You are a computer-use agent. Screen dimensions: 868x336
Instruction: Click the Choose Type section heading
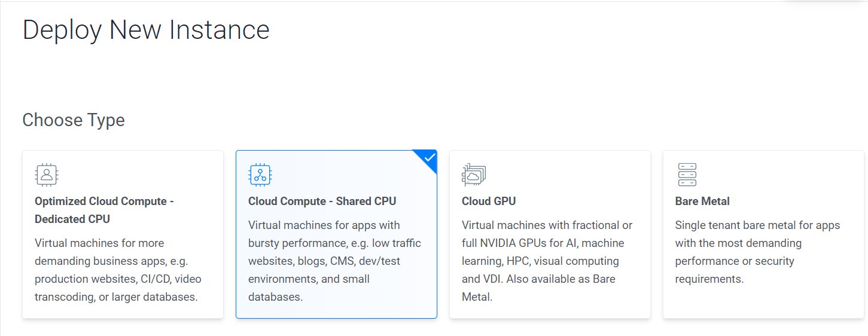point(74,120)
